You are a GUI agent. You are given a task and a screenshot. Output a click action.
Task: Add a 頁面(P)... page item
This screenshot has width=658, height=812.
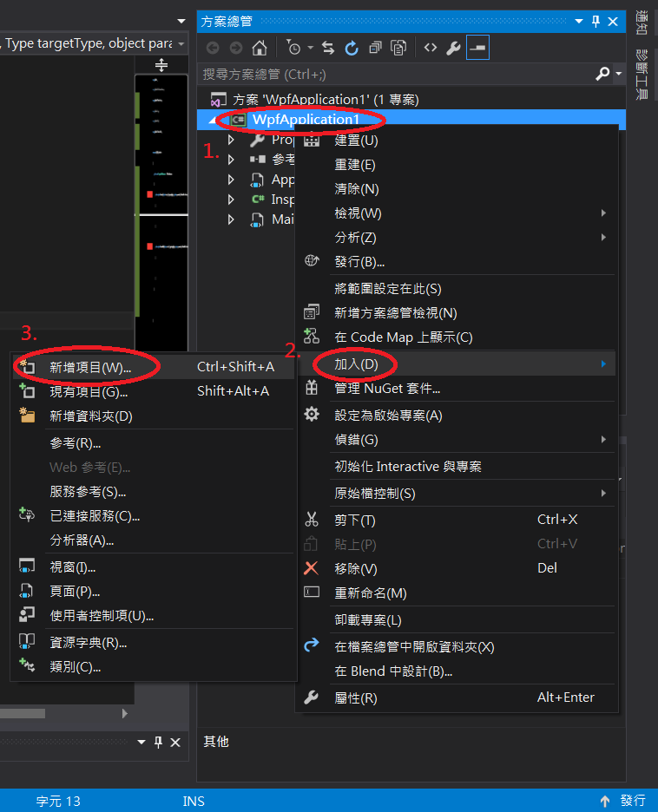pyautogui.click(x=154, y=592)
